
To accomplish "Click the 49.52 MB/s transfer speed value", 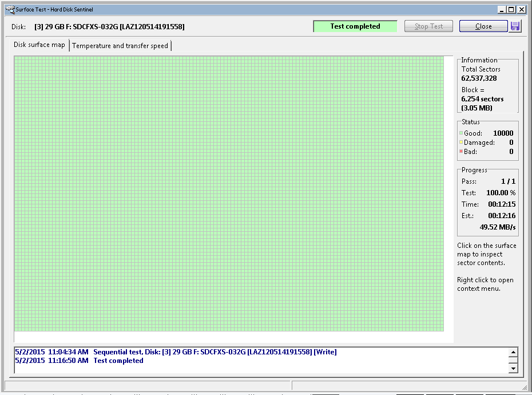I will pos(497,227).
